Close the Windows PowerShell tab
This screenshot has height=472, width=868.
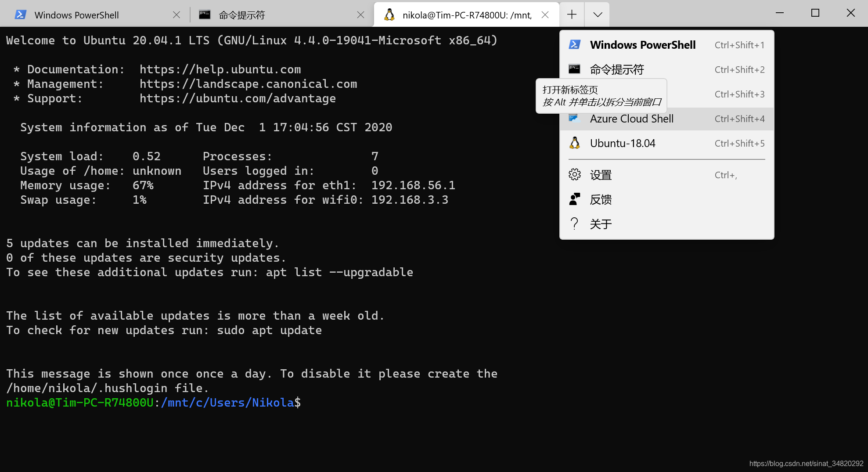click(176, 15)
